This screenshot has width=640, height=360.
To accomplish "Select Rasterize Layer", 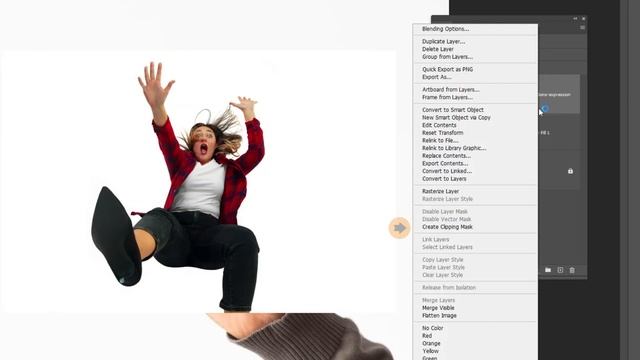I will tap(440, 191).
